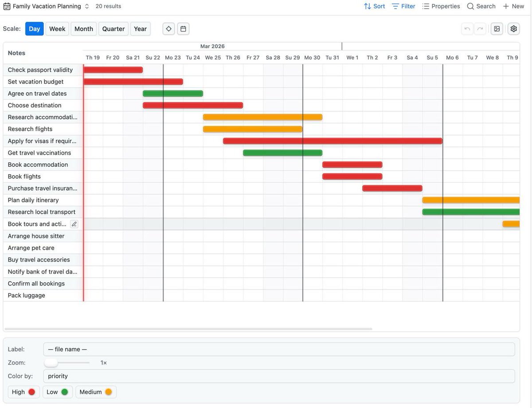
Task: Click the 'Book accommodation' row label
Action: tap(38, 165)
